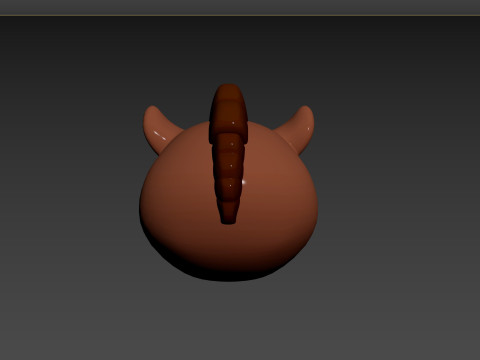Image resolution: width=480 pixels, height=360 pixels.
Task: Select the dark segmented tail on the model
Action: (x=229, y=153)
